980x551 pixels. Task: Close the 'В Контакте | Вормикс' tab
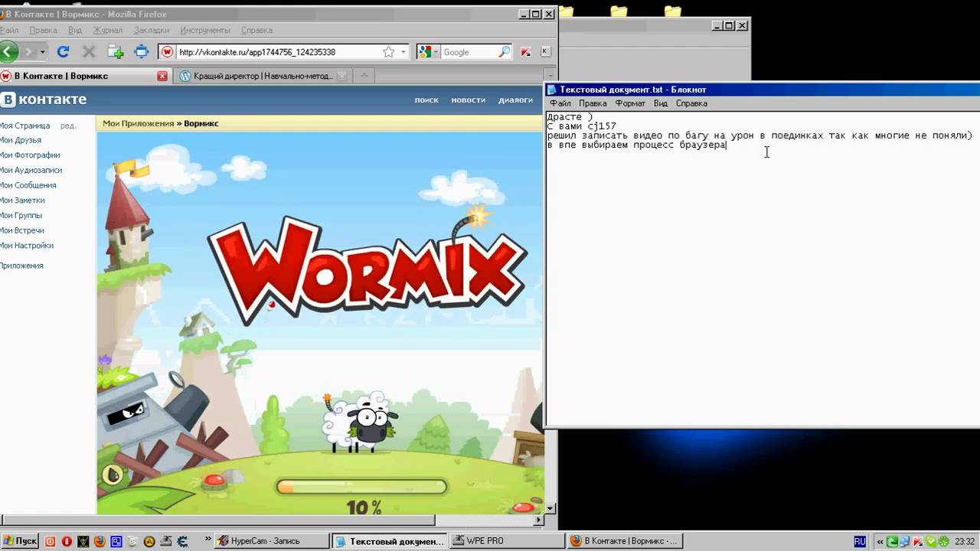coord(162,76)
